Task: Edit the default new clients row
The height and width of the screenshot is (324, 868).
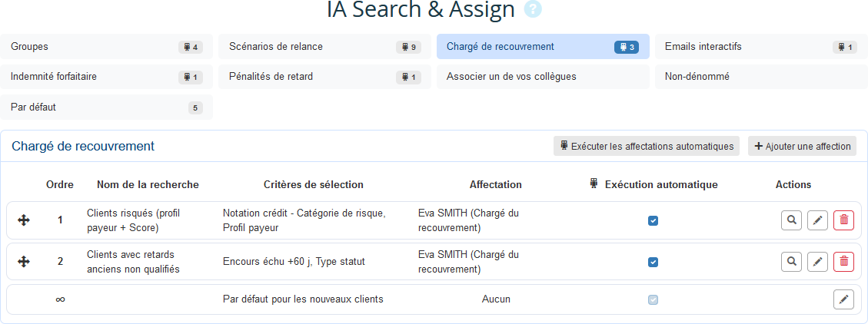Action: [843, 299]
